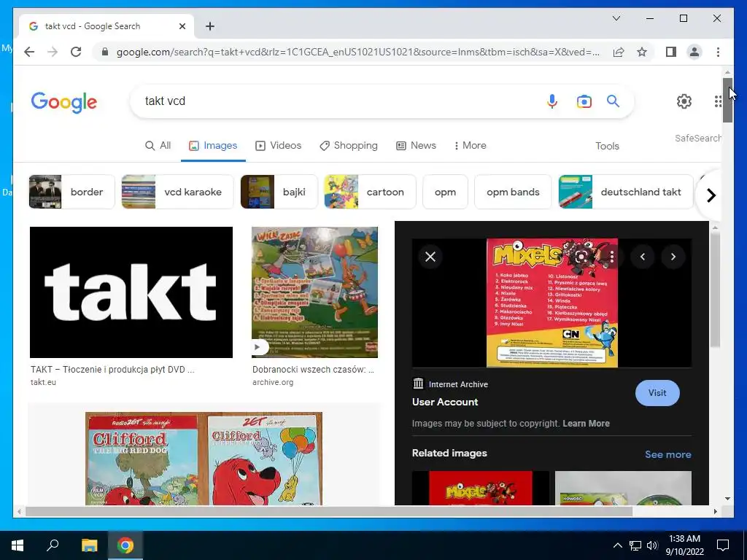Screen dimensions: 747x560
Task: Go back to the previous page
Action: coord(29,52)
